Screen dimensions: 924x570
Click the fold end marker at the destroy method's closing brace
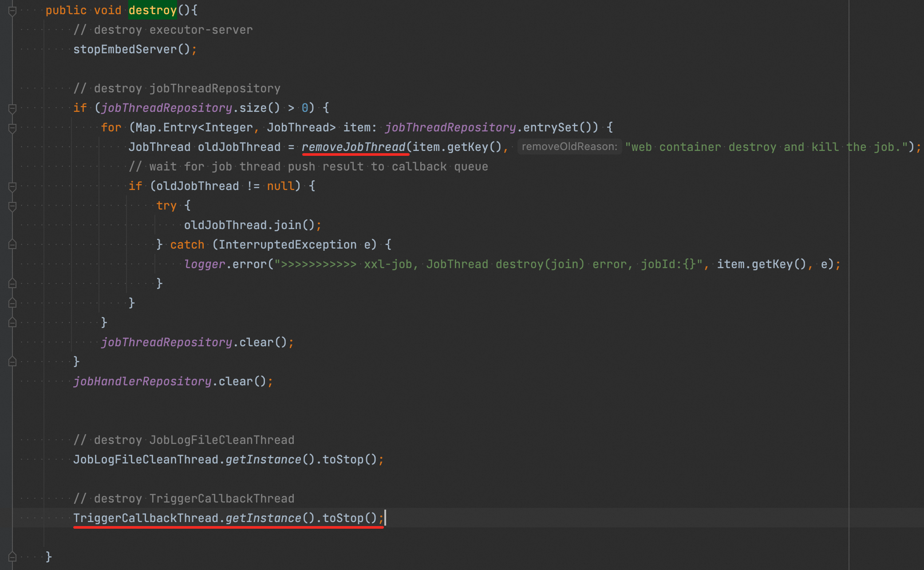tap(12, 557)
